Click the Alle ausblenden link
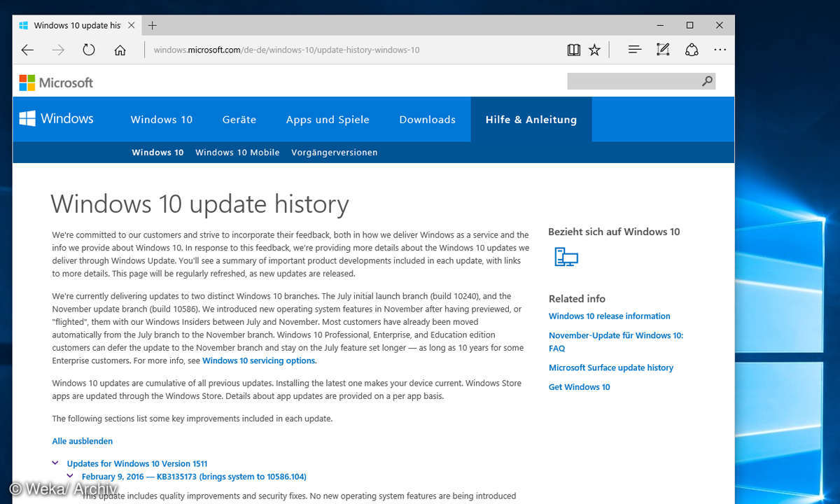 (x=83, y=441)
